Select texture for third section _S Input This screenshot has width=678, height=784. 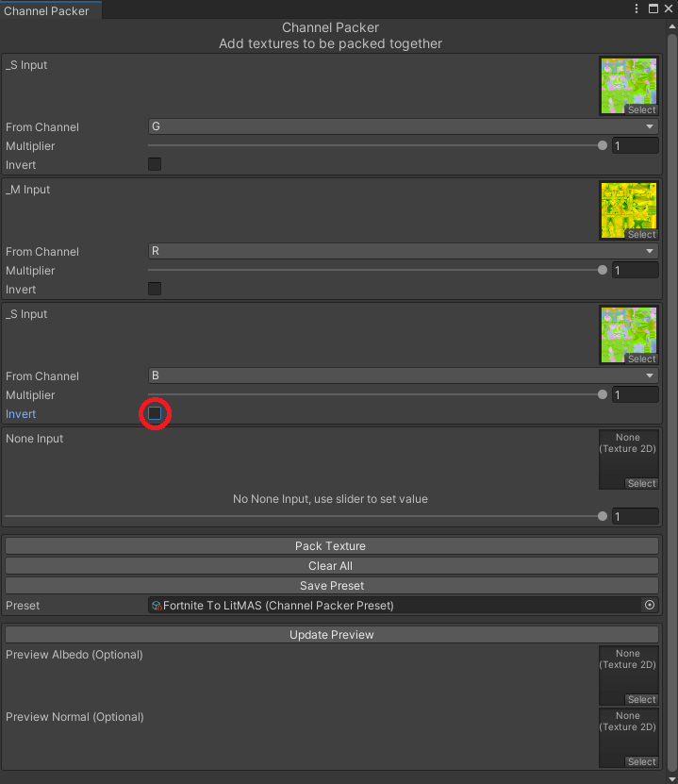(x=641, y=359)
